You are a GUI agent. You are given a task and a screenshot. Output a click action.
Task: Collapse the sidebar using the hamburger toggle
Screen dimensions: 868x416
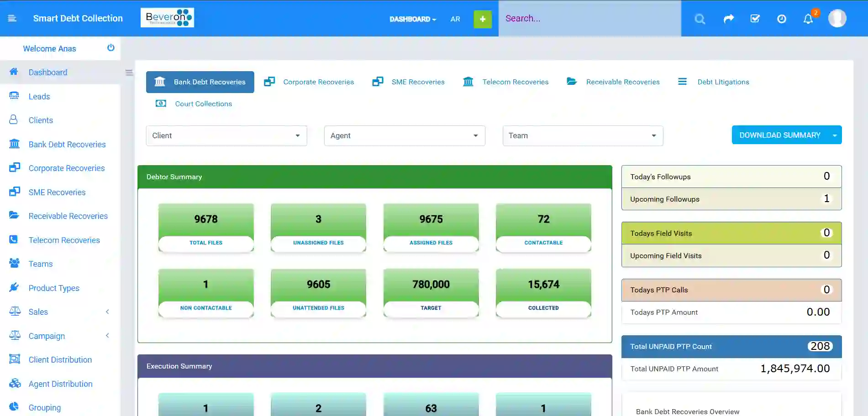[12, 18]
